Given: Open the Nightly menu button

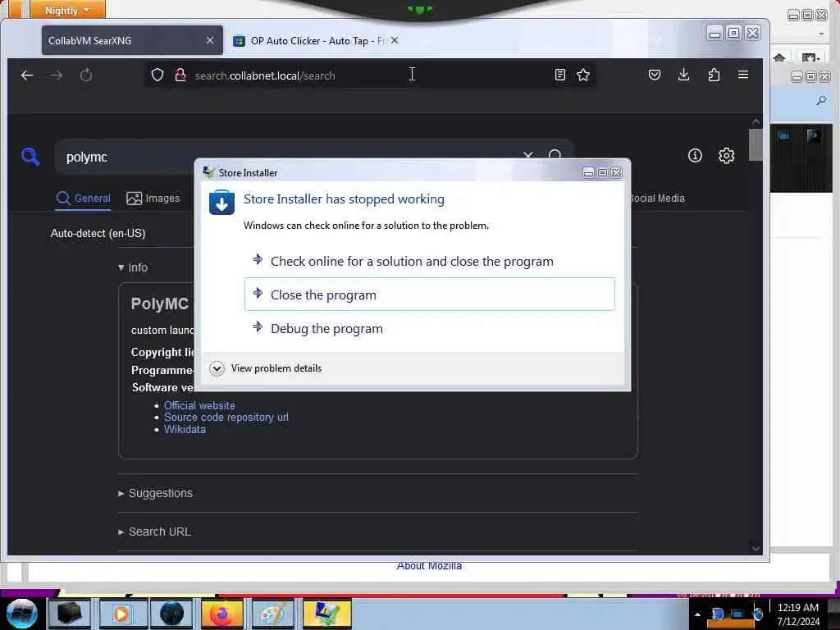Looking at the screenshot, I should (67, 10).
